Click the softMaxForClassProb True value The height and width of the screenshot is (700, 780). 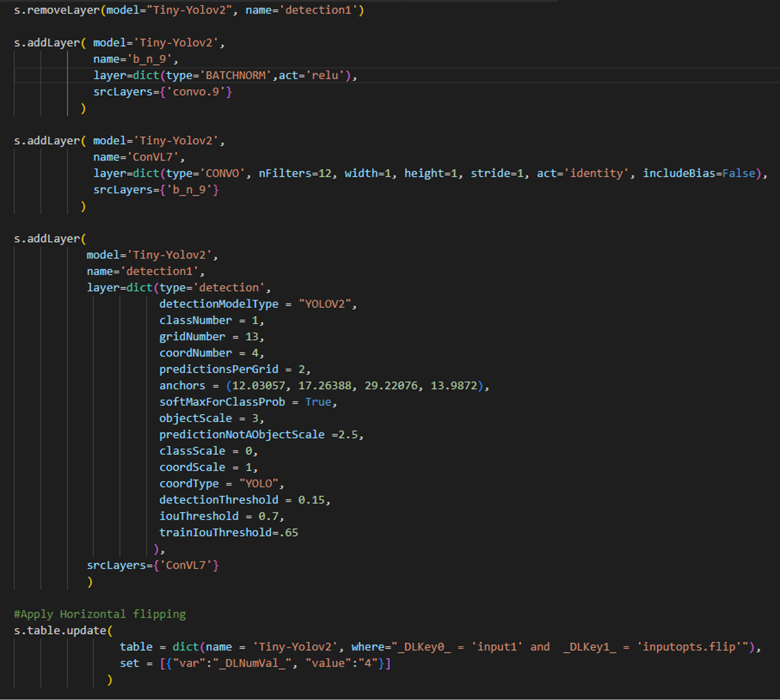coord(318,402)
